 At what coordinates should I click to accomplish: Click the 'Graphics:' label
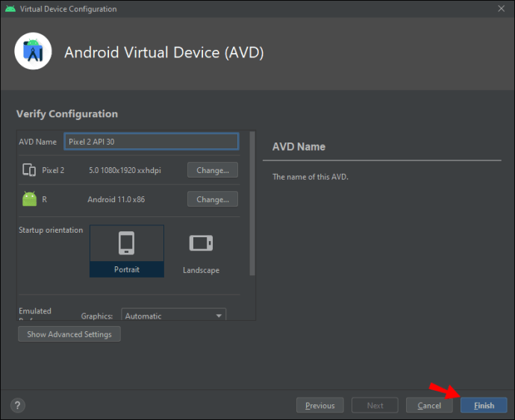[97, 316]
